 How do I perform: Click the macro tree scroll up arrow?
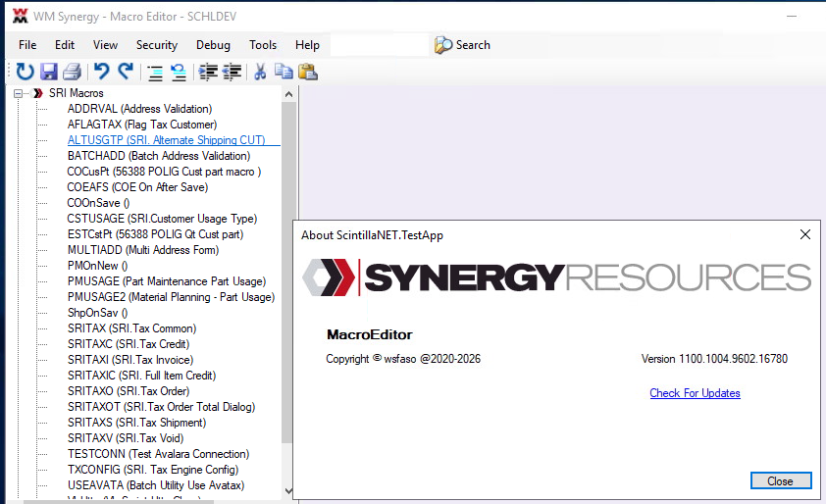[288, 94]
